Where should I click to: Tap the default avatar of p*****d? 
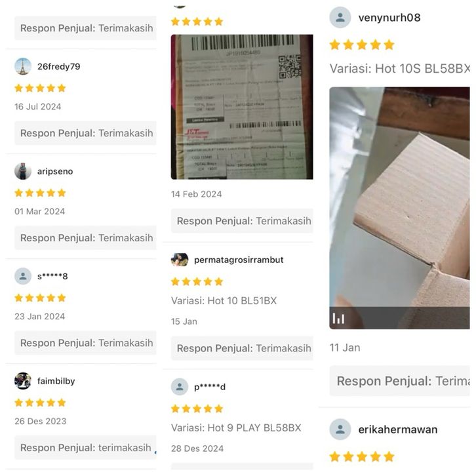[180, 387]
